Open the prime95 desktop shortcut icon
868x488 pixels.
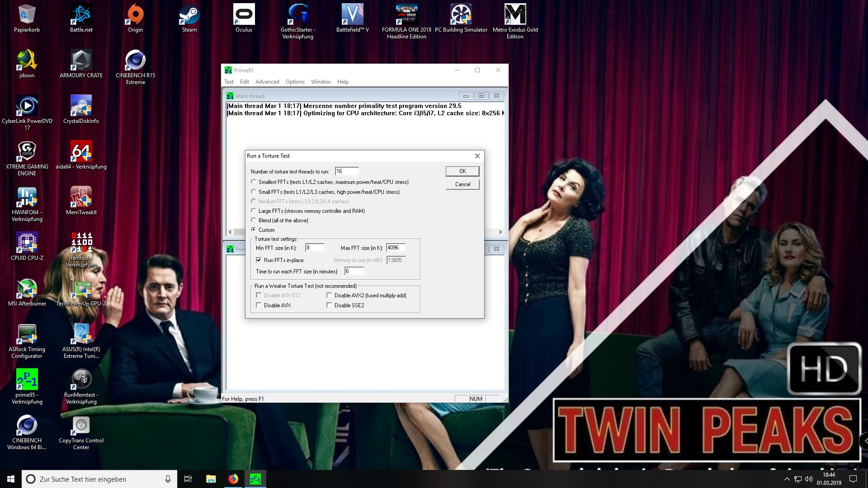27,380
